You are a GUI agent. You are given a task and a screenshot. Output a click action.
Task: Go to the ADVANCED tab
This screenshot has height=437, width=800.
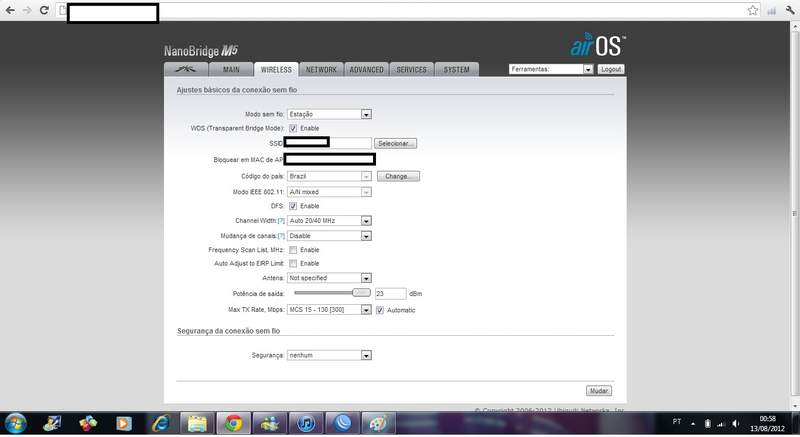[x=366, y=69]
